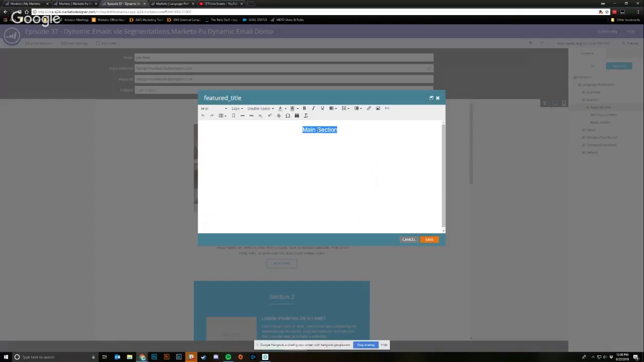Switch to the Marketo Language Pref browser tab

coord(172,4)
